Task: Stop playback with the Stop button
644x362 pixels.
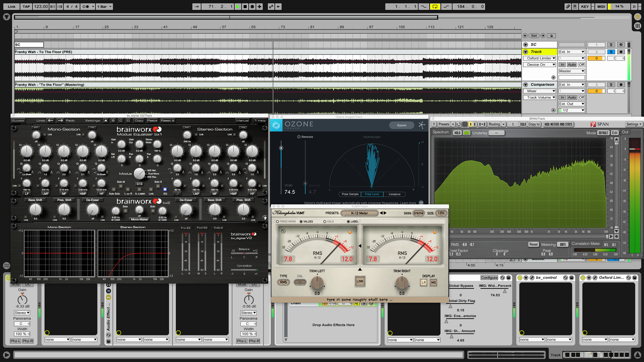Action: click(245, 6)
